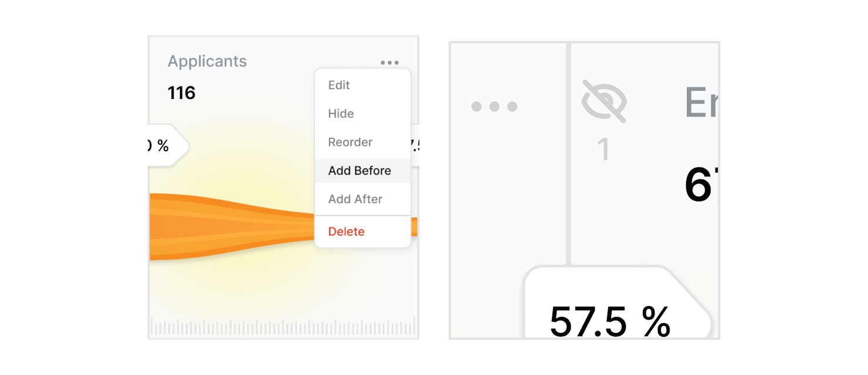This screenshot has height=375, width=868.
Task: Click the vertical divider between stage columns
Action: 568,154
